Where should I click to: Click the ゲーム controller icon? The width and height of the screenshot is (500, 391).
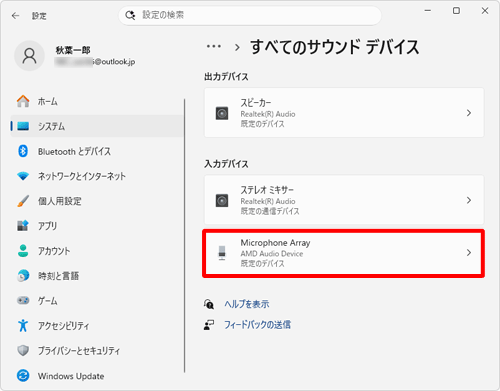[23, 301]
